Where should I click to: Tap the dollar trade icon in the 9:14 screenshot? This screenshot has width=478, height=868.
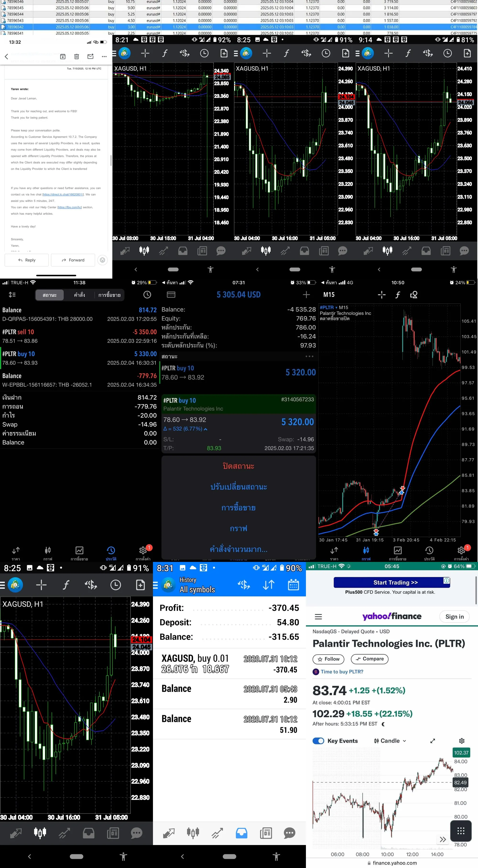coord(428,53)
